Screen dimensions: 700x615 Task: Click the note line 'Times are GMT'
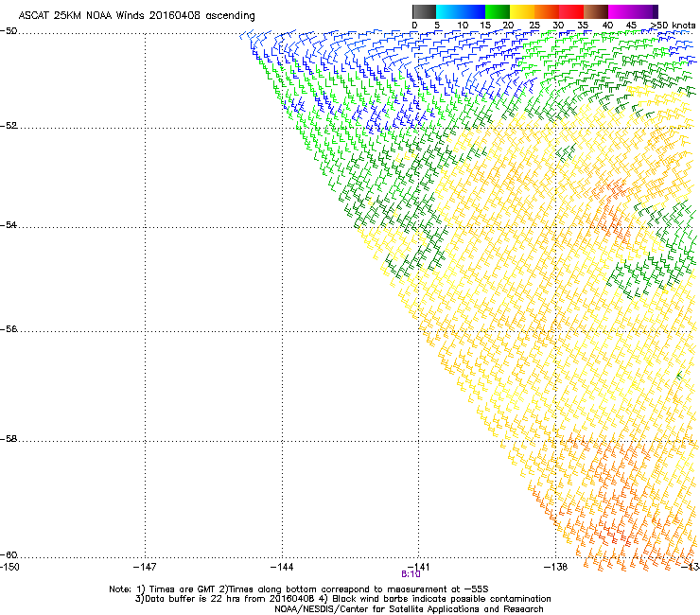(299, 589)
